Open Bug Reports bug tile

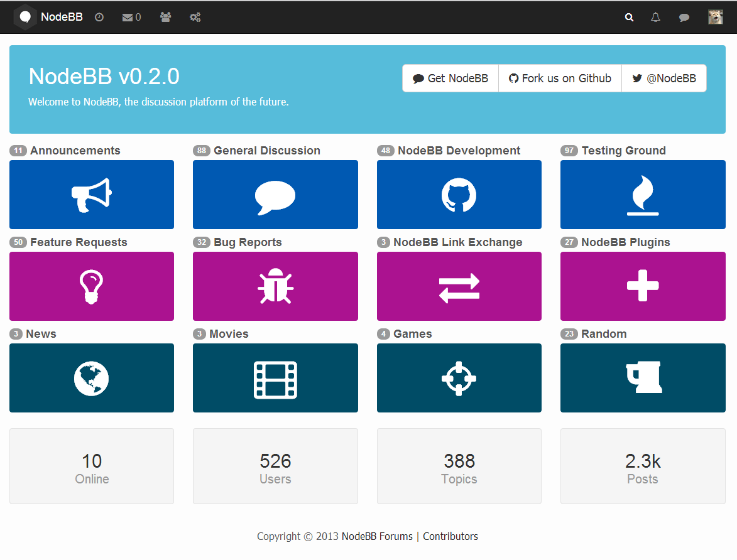click(275, 286)
